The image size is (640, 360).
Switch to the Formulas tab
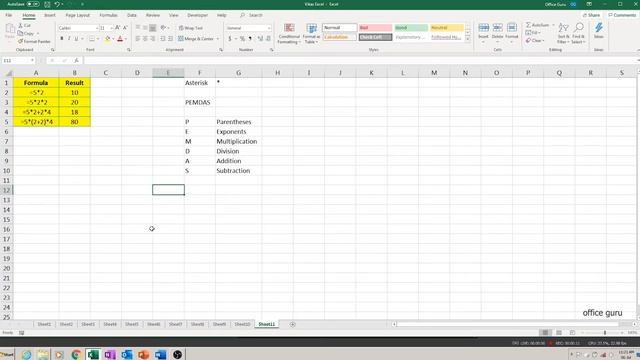point(109,15)
